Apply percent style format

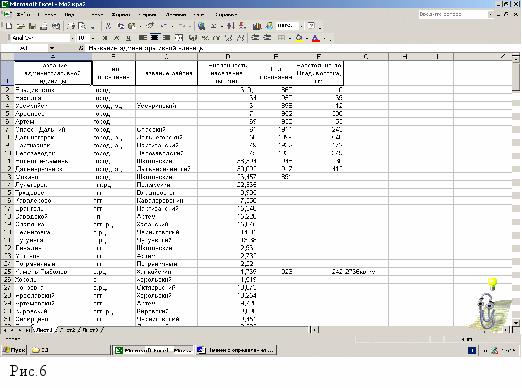coord(205,38)
